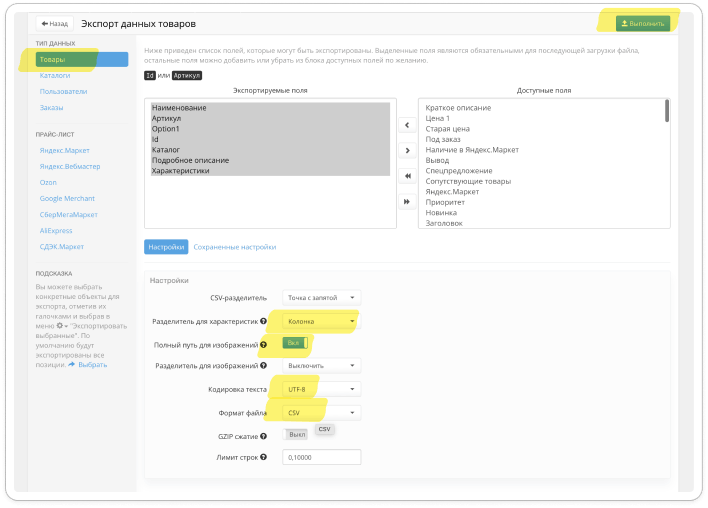Open help icon for Разделитель для характеристик

263,321
